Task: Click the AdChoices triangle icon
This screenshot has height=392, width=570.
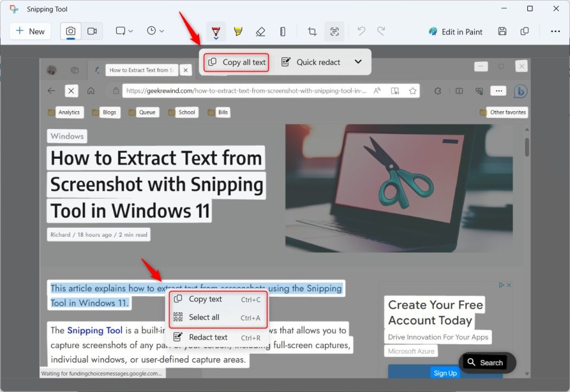Action: coord(502,285)
